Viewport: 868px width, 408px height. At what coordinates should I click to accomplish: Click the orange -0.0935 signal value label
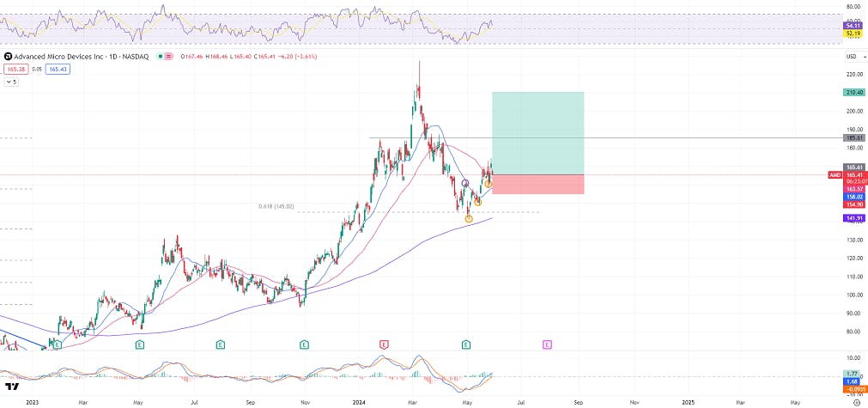853,388
